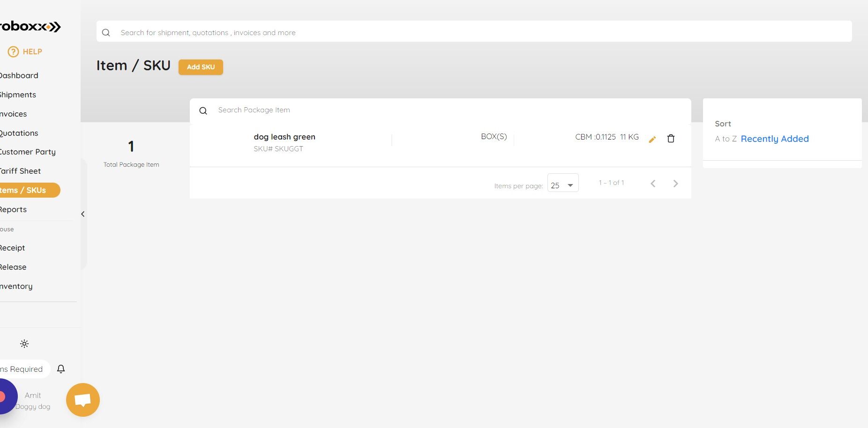Open Reports in sidebar
The width and height of the screenshot is (868, 428).
[13, 209]
